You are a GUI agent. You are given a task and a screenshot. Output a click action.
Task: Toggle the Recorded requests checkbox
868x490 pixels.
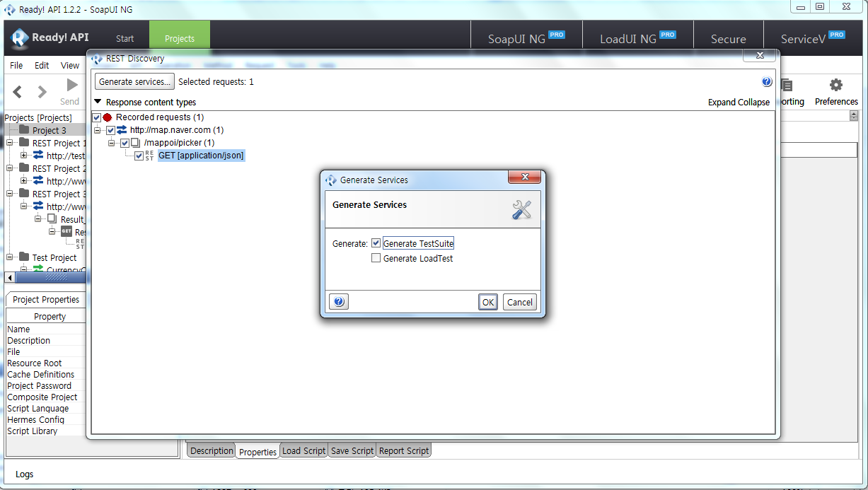coord(97,117)
